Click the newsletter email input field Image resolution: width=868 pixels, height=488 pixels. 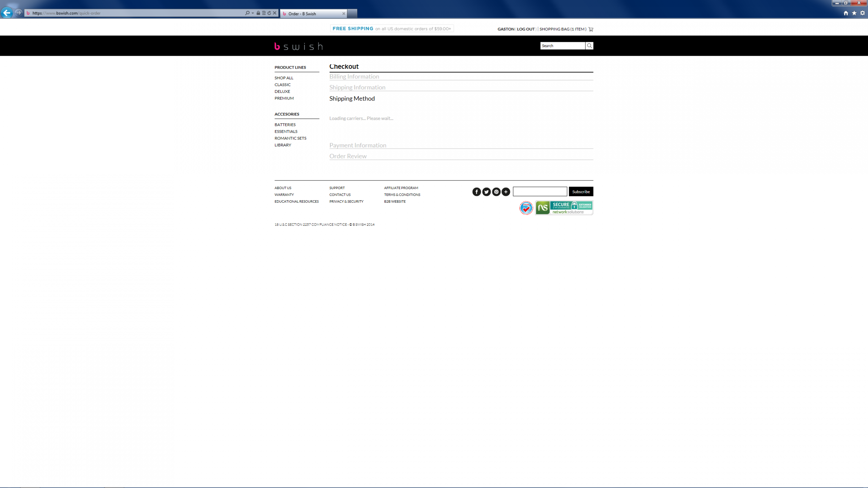[540, 192]
